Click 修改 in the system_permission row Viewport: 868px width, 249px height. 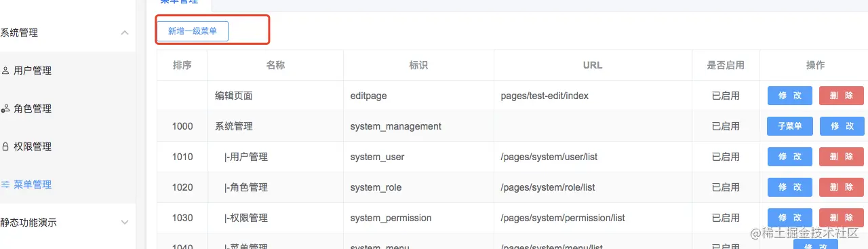click(x=790, y=218)
